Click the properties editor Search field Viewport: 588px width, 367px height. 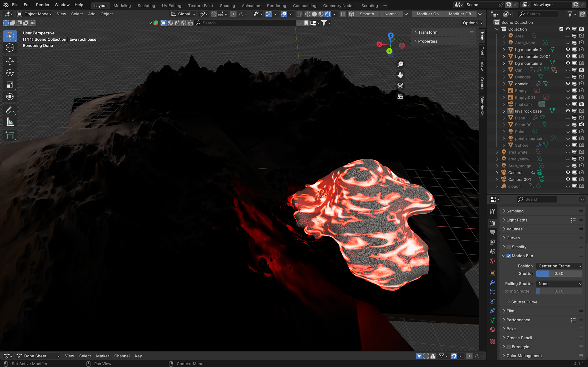(537, 199)
